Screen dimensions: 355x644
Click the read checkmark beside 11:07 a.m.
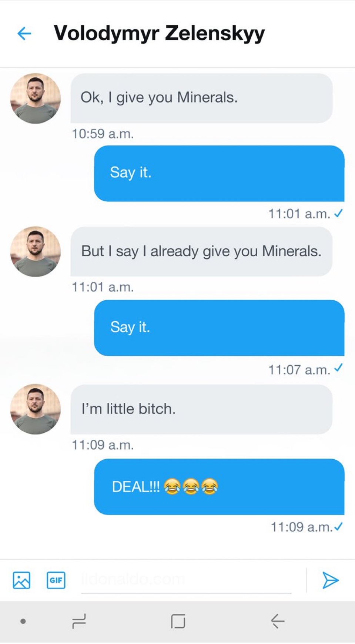(x=338, y=368)
